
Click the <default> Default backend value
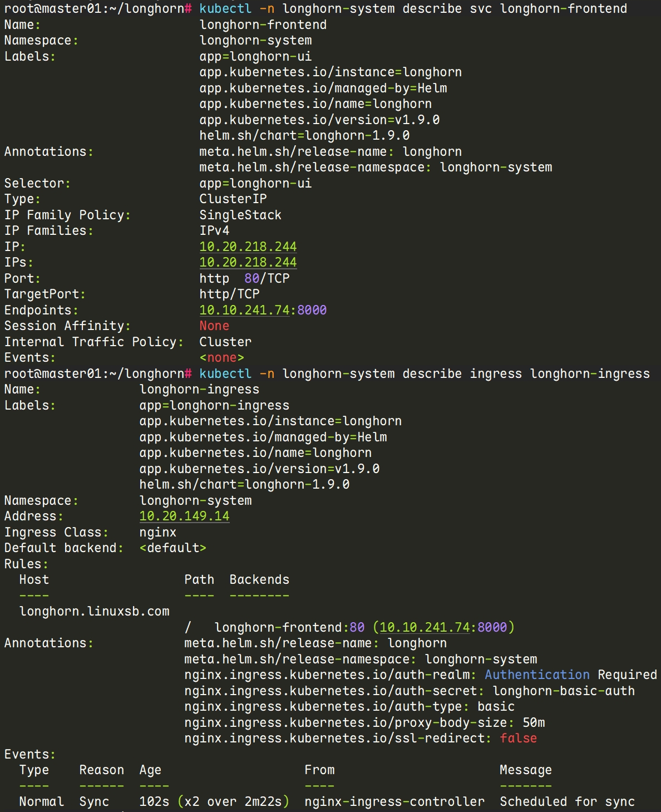[x=172, y=548]
